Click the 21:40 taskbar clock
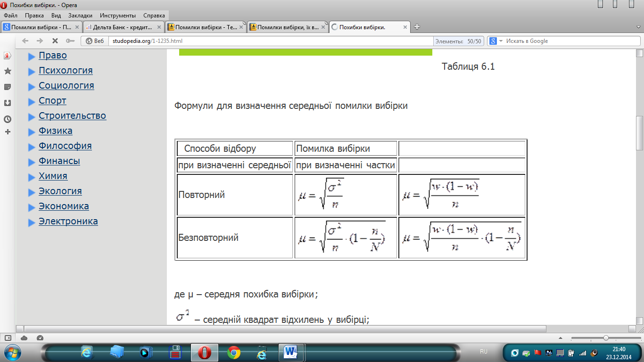Screen dimensions: 644x362 tap(619, 349)
